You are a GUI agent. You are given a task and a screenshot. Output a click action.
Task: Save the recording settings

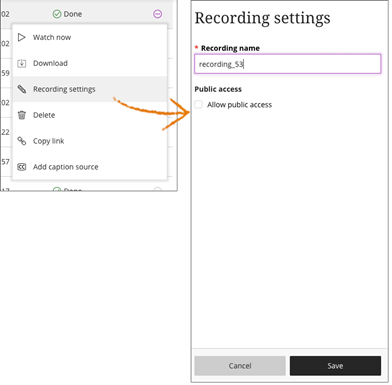[335, 366]
